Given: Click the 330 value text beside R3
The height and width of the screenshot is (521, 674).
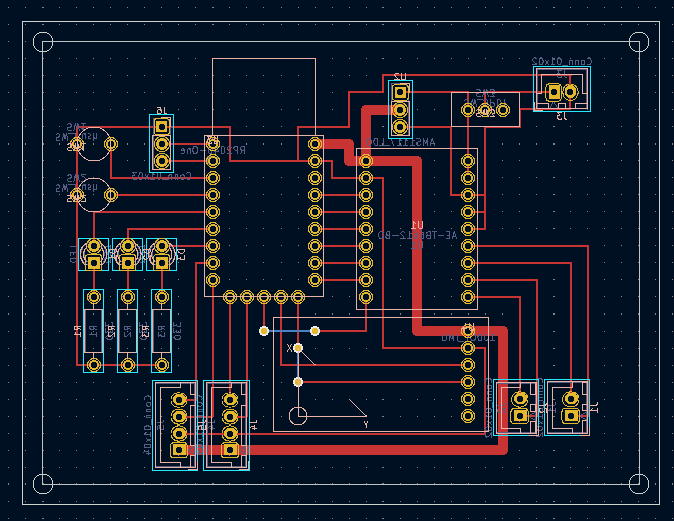Looking at the screenshot, I should tap(177, 331).
